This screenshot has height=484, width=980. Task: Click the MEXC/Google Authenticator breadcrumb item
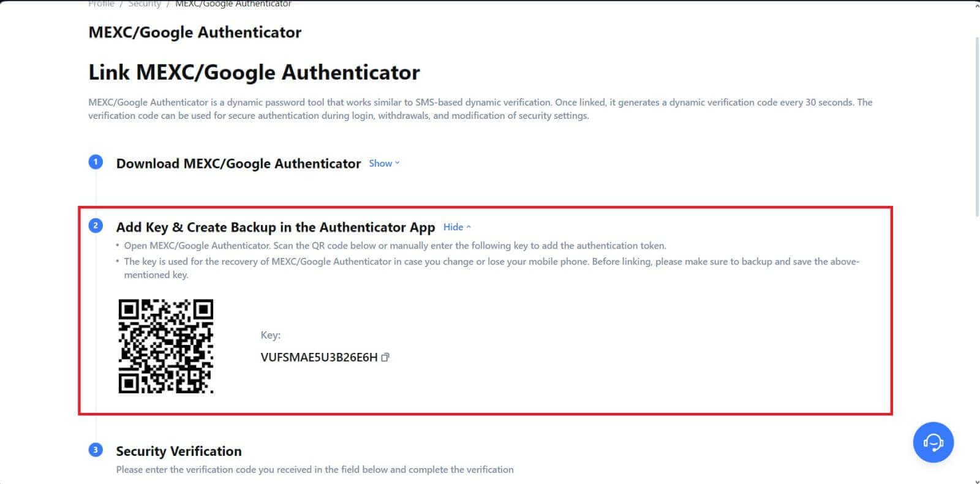click(x=233, y=4)
